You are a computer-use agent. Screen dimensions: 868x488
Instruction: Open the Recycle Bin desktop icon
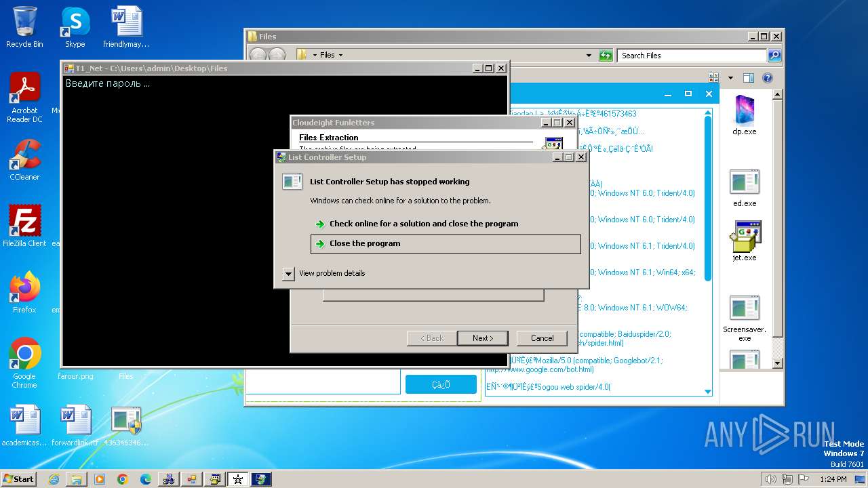24,27
